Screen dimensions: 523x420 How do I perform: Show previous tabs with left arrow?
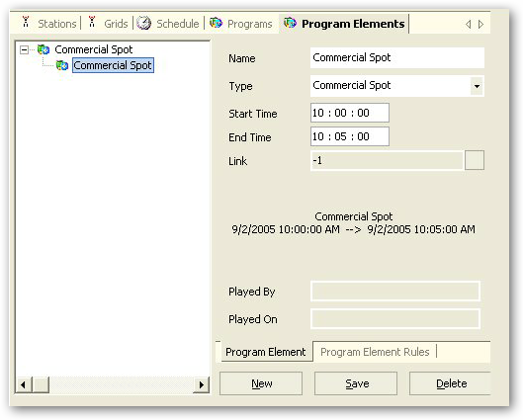469,24
